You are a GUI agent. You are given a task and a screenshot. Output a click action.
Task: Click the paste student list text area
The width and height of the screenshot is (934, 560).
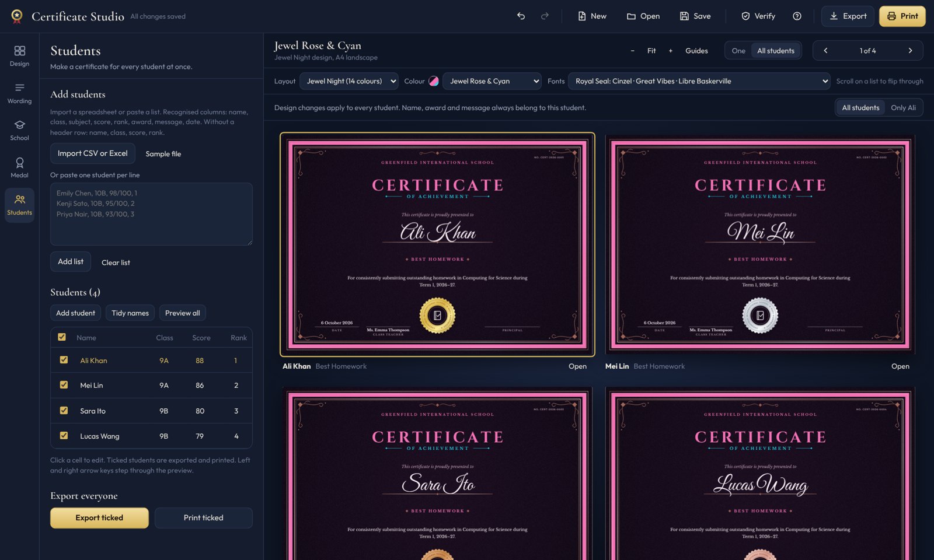click(x=151, y=214)
